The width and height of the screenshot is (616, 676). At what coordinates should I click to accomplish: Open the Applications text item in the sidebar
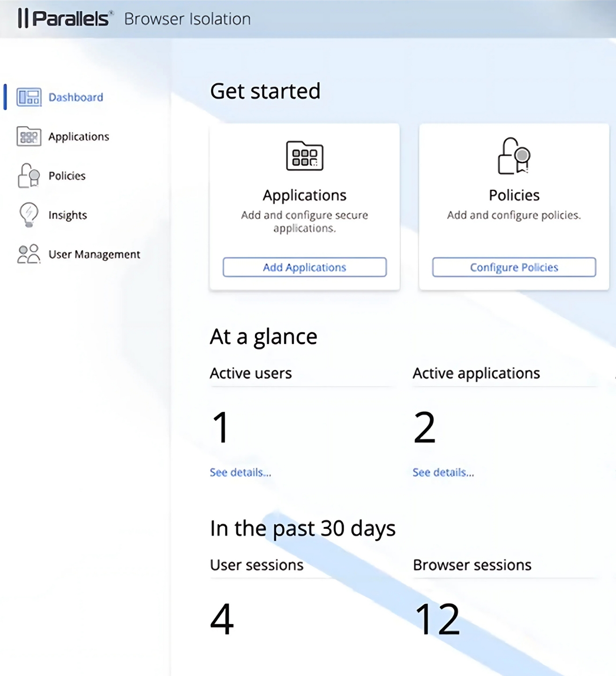[79, 136]
